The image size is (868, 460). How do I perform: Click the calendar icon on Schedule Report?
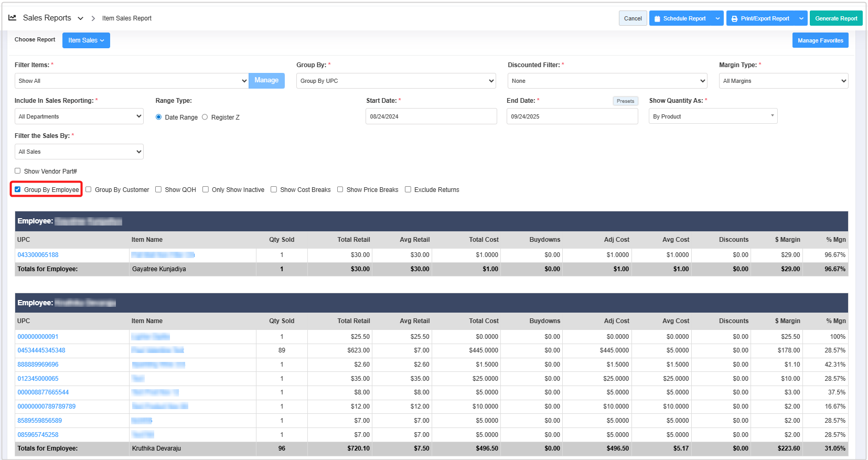pos(657,18)
